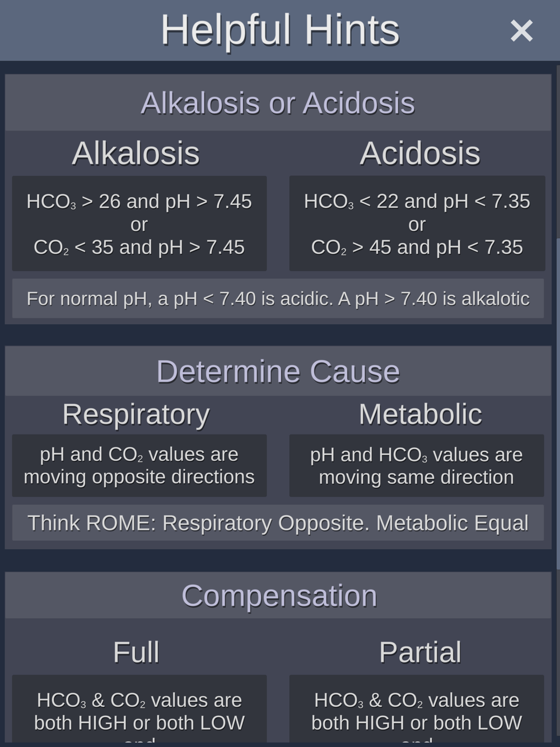Click the Acidosis column heading
This screenshot has width=560, height=747.
point(420,153)
